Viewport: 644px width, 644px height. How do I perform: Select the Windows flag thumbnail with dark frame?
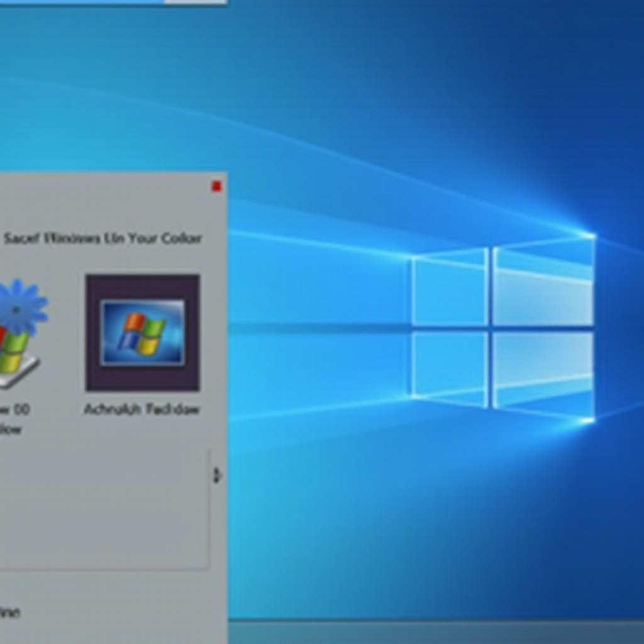(x=142, y=333)
